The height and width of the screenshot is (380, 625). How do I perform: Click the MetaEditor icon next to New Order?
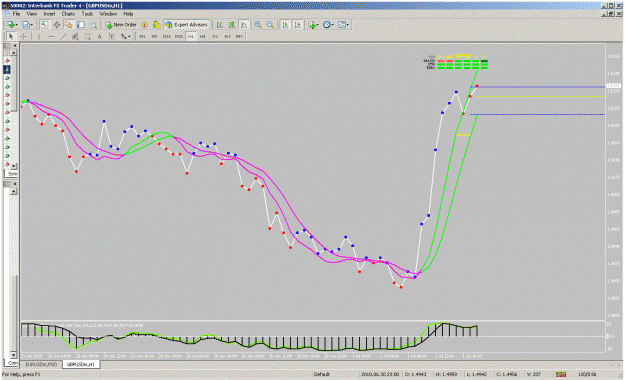(x=144, y=25)
